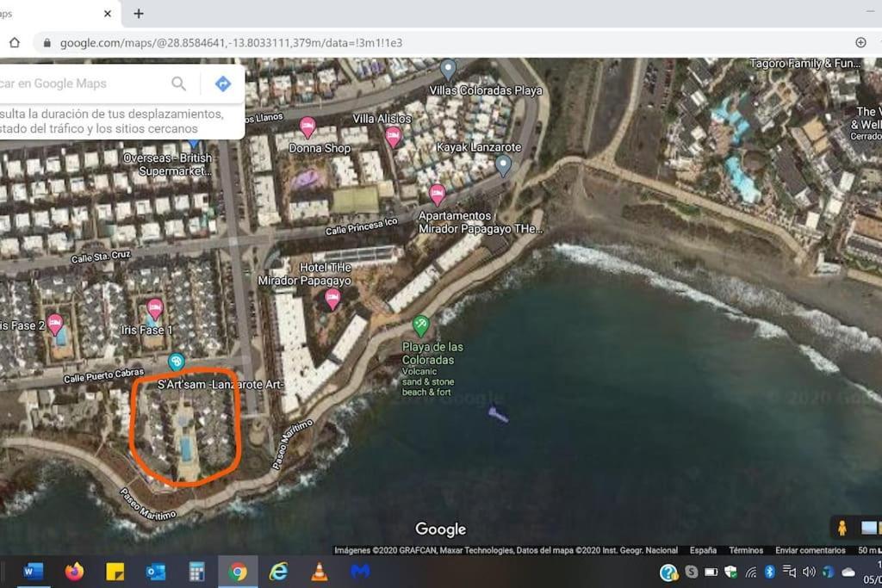Click the Chrome home button
The height and width of the screenshot is (588, 882).
(x=15, y=42)
